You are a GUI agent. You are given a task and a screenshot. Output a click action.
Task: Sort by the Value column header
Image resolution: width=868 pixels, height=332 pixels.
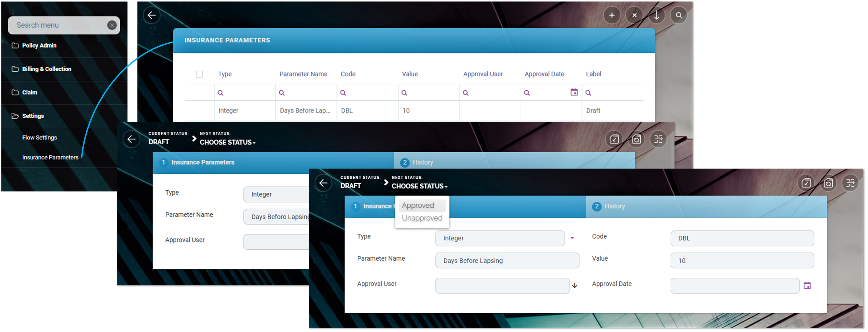[410, 74]
